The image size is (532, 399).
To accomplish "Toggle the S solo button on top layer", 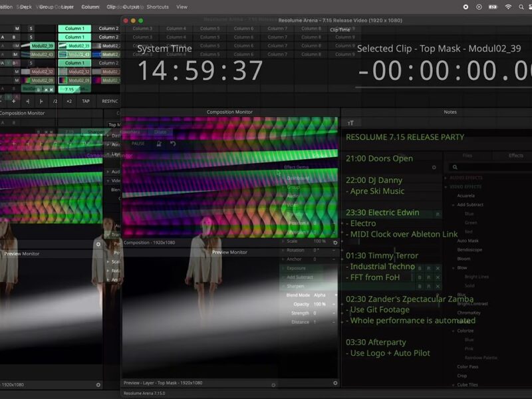I will [31, 29].
